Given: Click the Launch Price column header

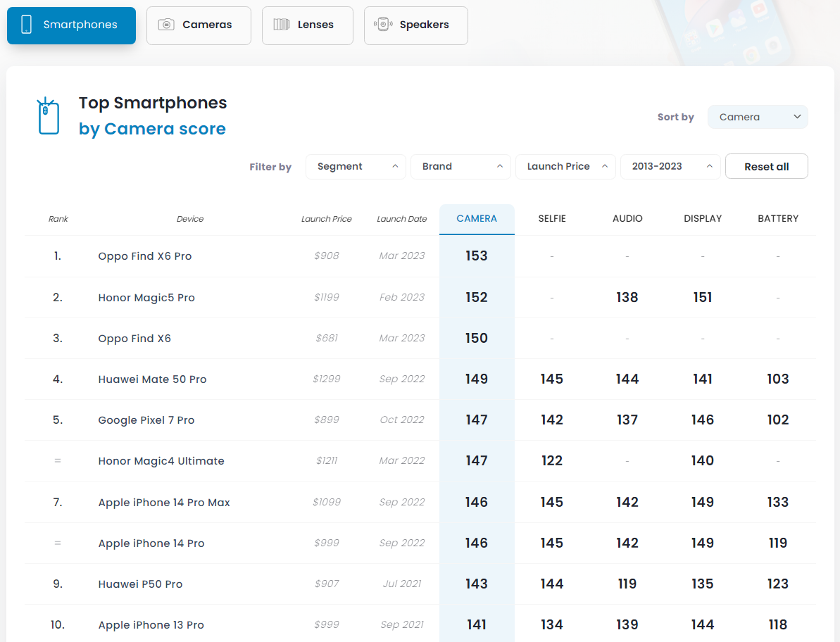Looking at the screenshot, I should point(326,219).
